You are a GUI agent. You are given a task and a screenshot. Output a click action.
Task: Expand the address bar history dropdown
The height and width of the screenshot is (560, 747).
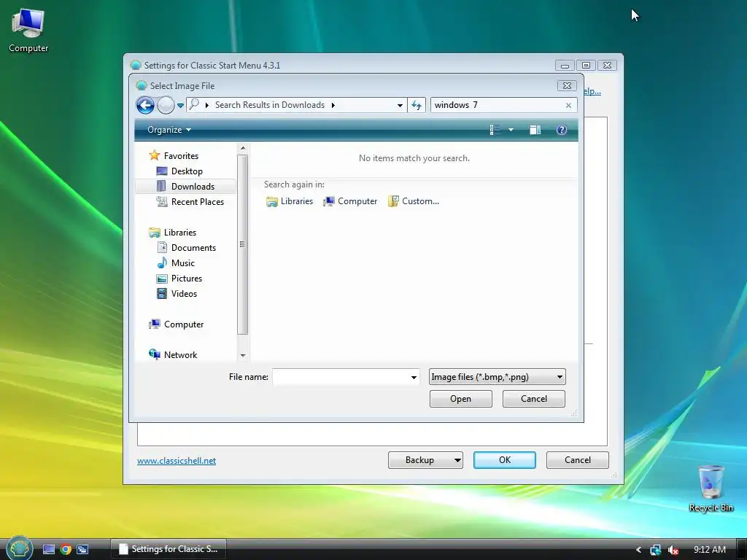[400, 105]
